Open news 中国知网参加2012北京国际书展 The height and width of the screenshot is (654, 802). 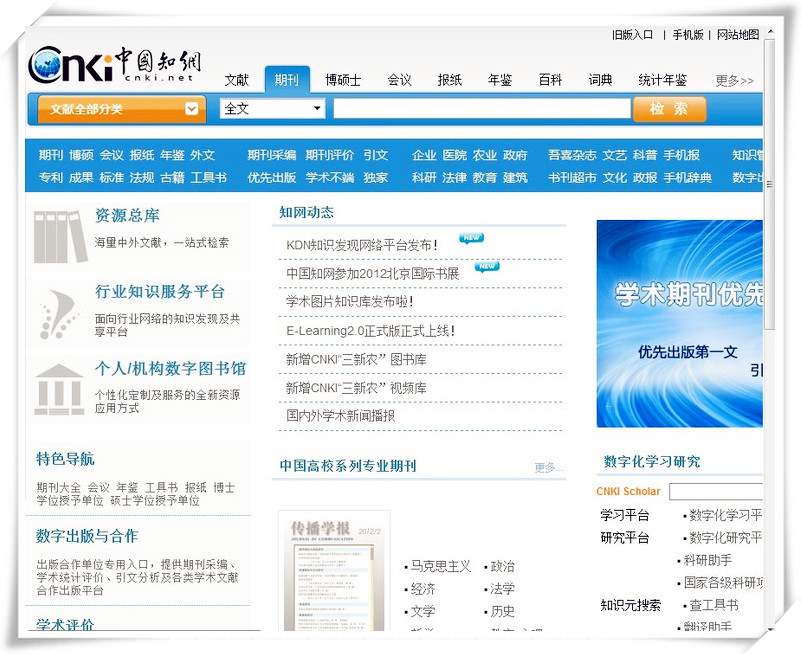(x=372, y=274)
